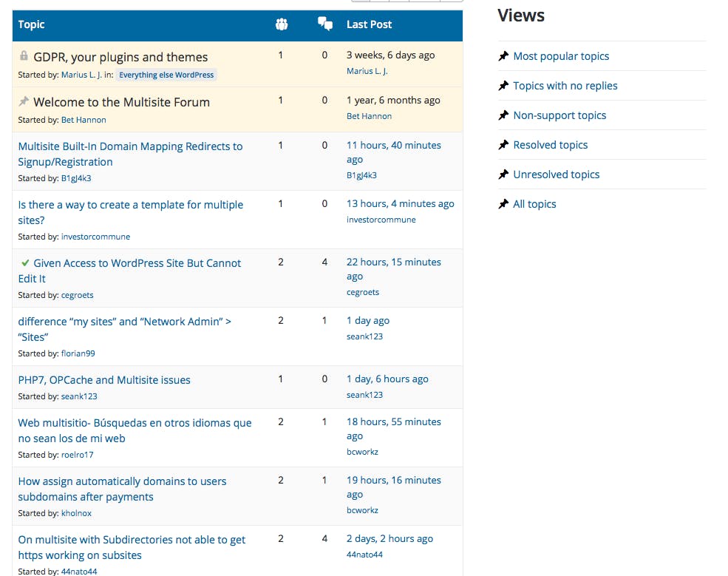Click the pin icon beside All topics
This screenshot has height=576, width=728.
(x=503, y=204)
